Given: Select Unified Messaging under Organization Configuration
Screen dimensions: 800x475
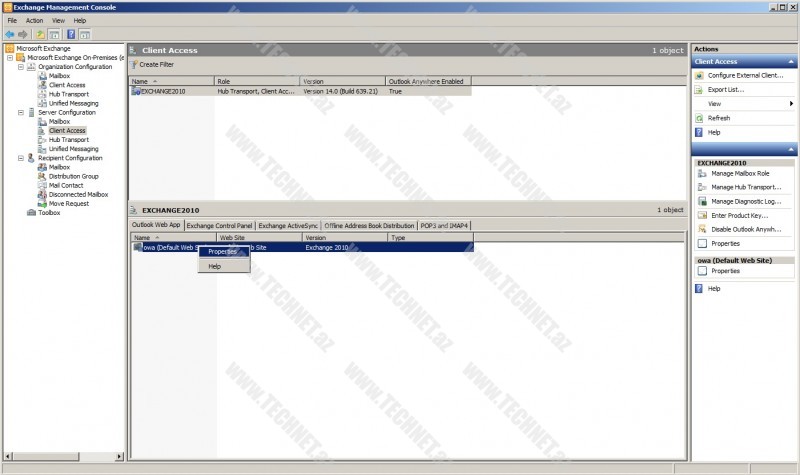Looking at the screenshot, I should click(73, 104).
